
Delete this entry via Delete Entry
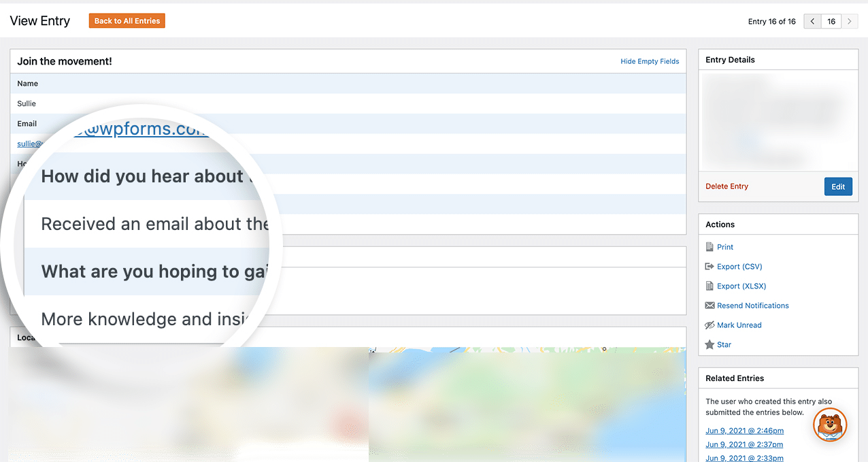727,186
